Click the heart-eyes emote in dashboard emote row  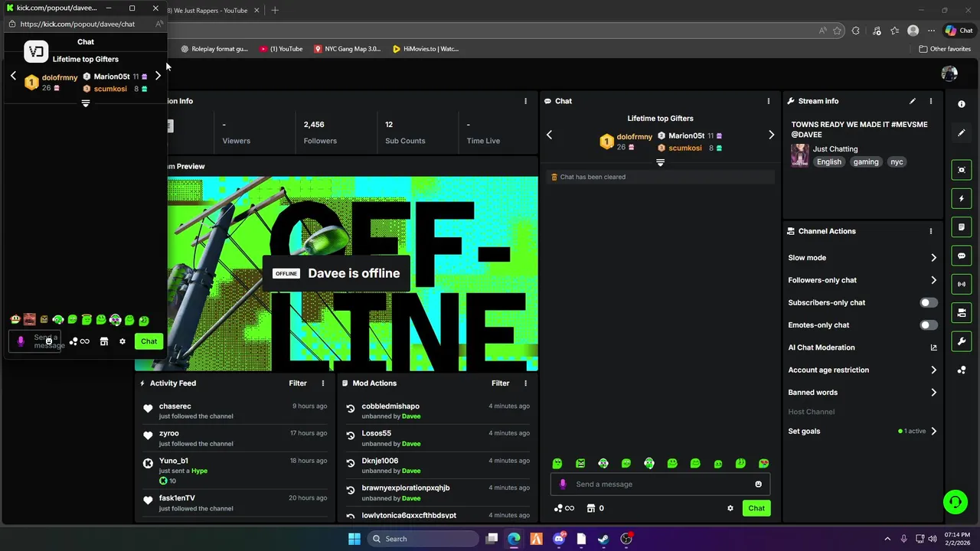click(763, 464)
